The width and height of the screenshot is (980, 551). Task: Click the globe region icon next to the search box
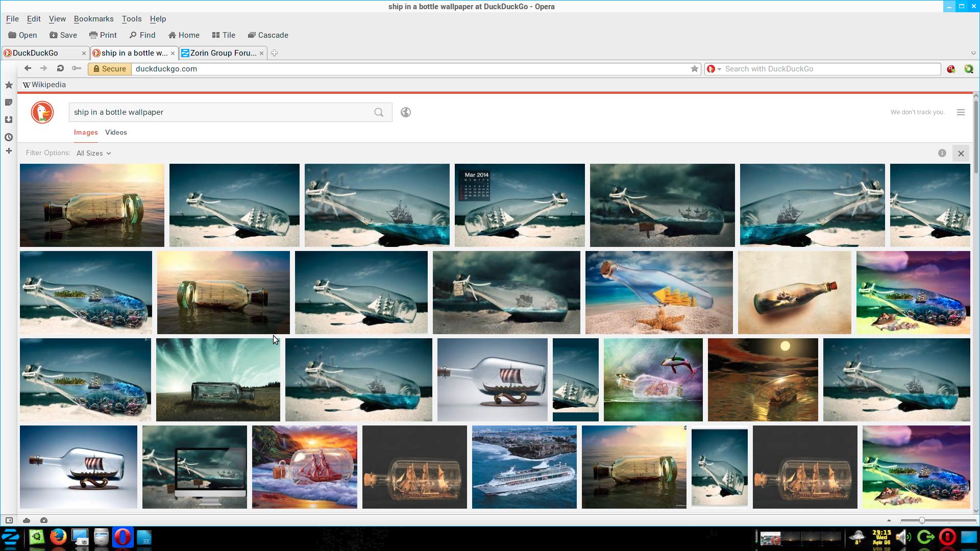(x=406, y=112)
